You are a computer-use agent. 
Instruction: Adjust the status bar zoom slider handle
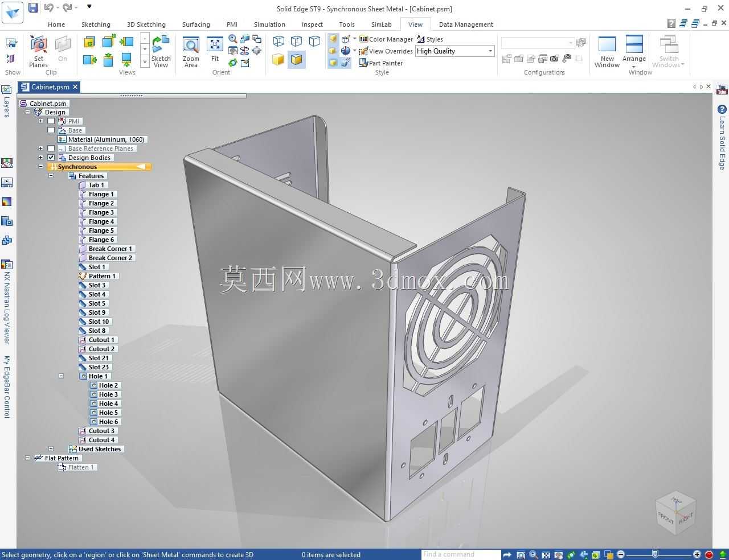656,554
